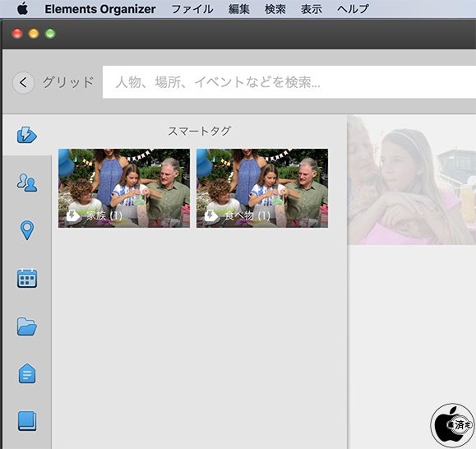Open the Date calendar icon in sidebar

coord(27,279)
